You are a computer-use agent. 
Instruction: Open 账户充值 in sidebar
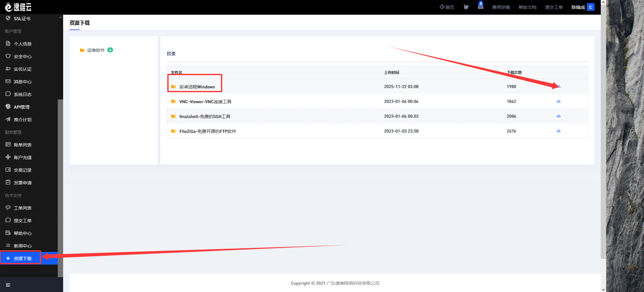click(22, 158)
